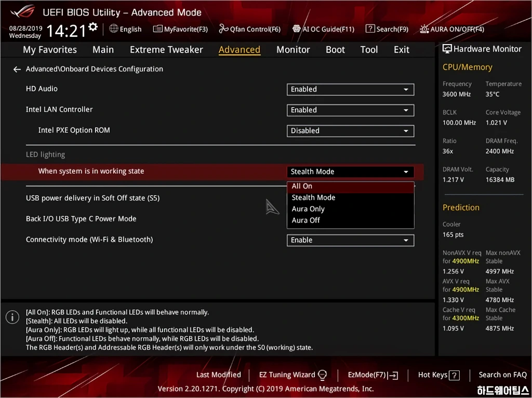
Task: Click the EZ Tuning Wizard lightbulb icon
Action: click(322, 375)
